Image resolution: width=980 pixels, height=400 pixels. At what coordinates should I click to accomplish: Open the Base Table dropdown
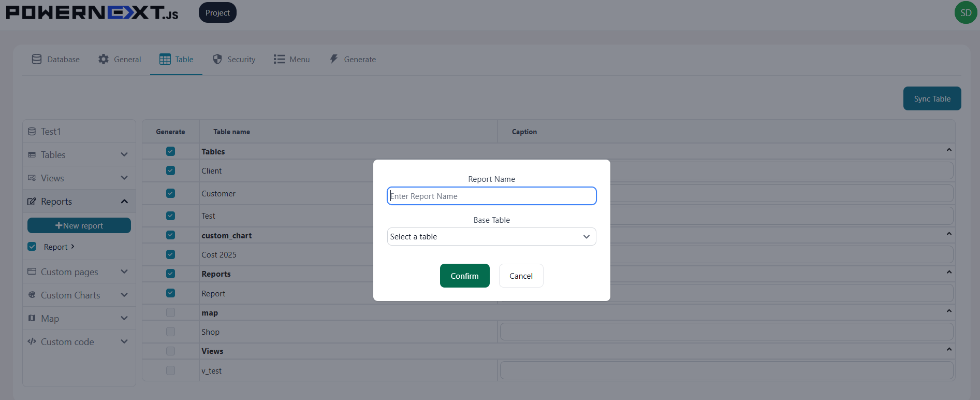pyautogui.click(x=491, y=237)
